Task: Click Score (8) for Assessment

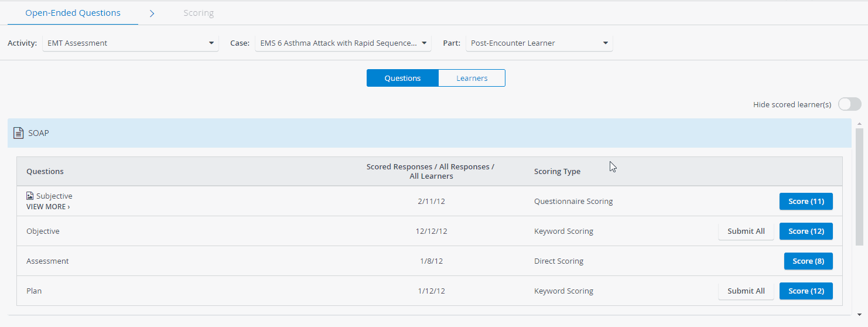Action: pyautogui.click(x=808, y=261)
